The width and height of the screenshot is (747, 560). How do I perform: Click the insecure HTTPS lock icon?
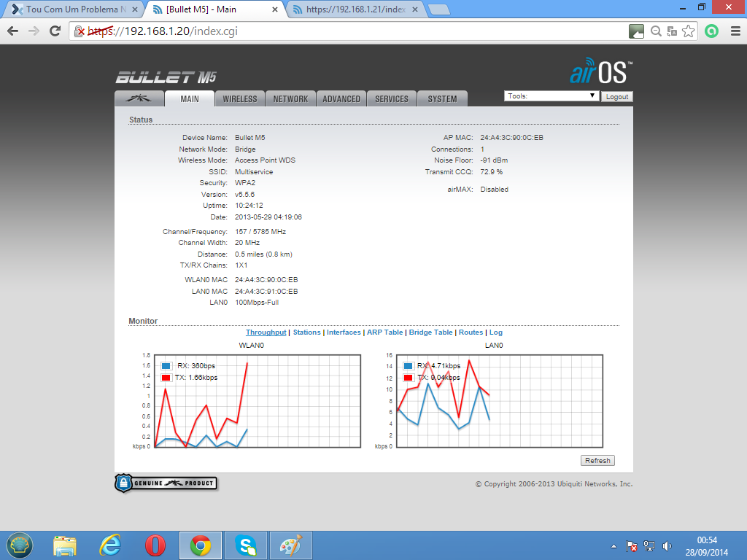[79, 31]
